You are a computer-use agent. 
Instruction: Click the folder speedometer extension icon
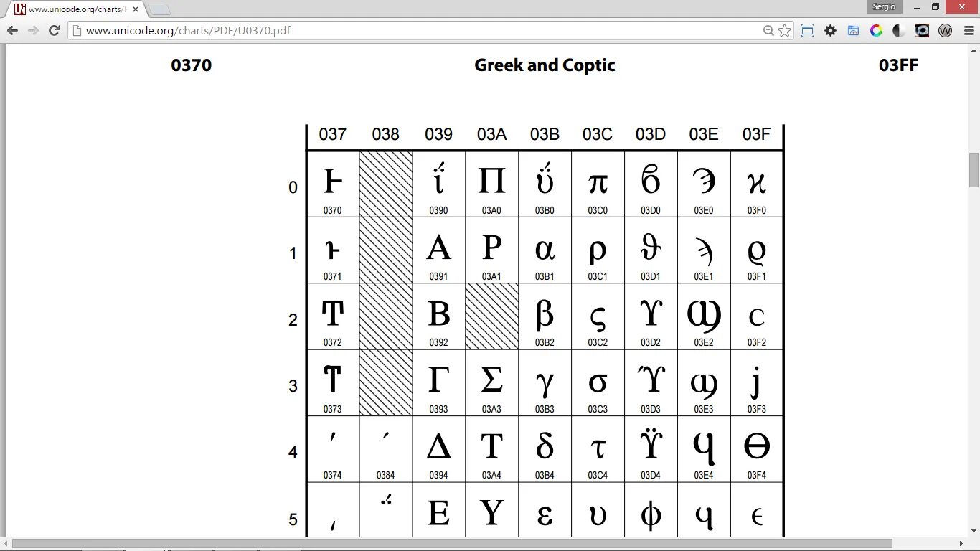click(853, 30)
